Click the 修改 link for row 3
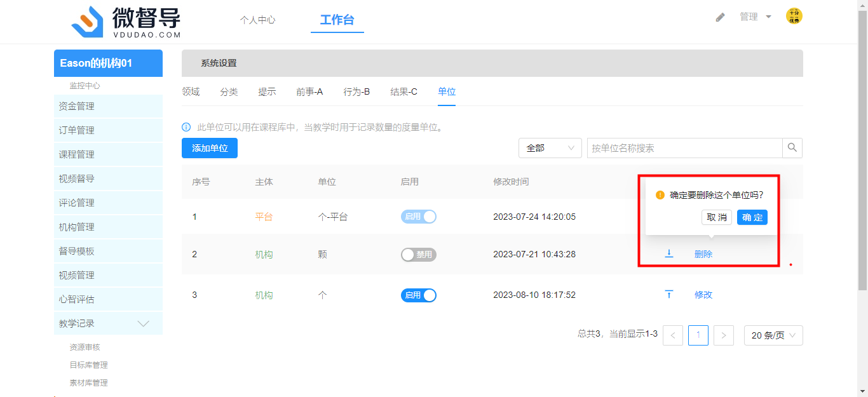This screenshot has height=397, width=868. point(703,295)
